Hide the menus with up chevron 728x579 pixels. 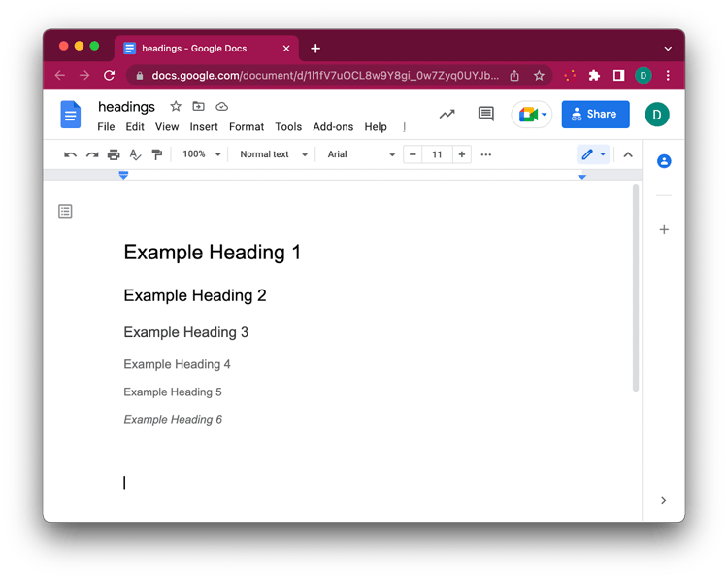[x=628, y=154]
